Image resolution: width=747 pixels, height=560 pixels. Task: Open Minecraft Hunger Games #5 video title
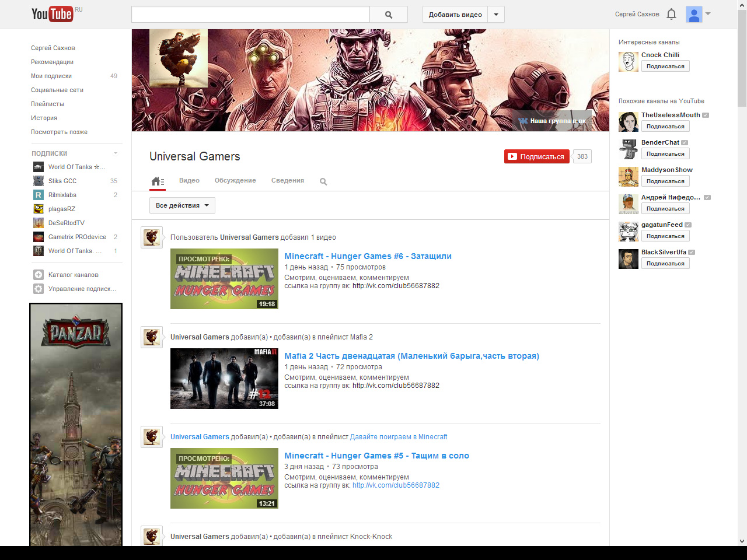click(376, 456)
